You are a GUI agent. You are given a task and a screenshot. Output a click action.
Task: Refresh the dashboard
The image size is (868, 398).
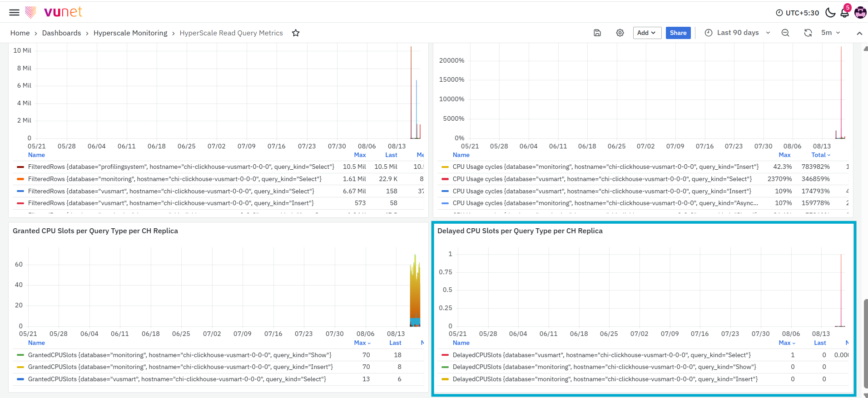[808, 33]
